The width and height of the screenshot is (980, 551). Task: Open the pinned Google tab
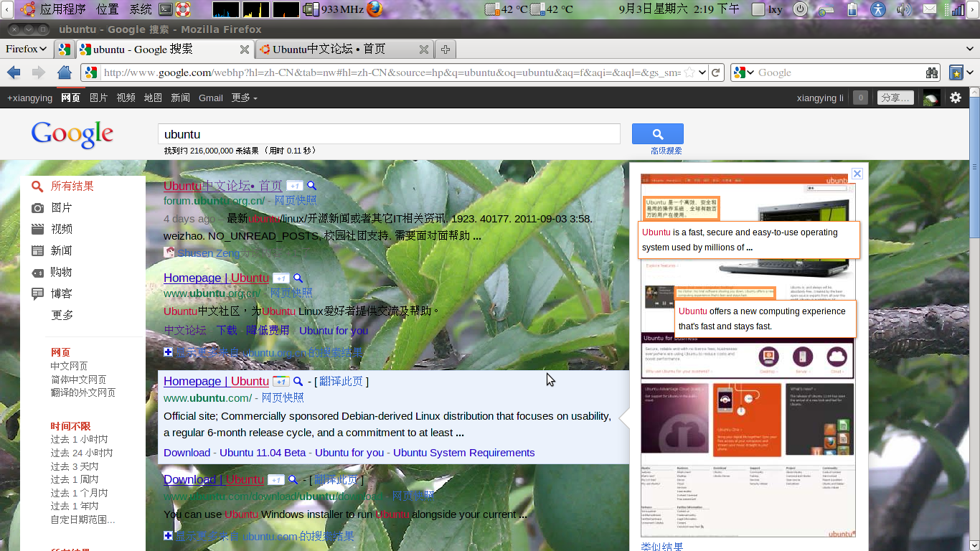(65, 49)
